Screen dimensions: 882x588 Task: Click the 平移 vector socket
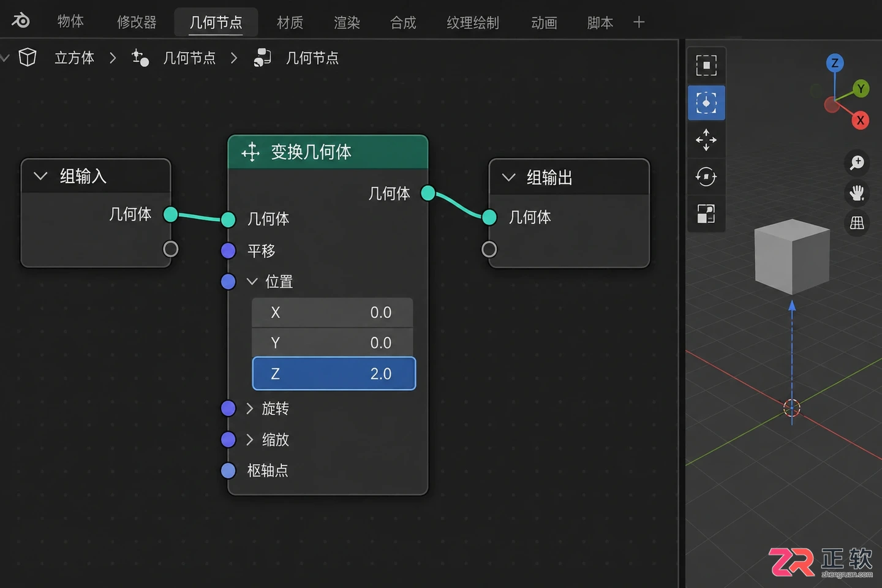pos(228,251)
